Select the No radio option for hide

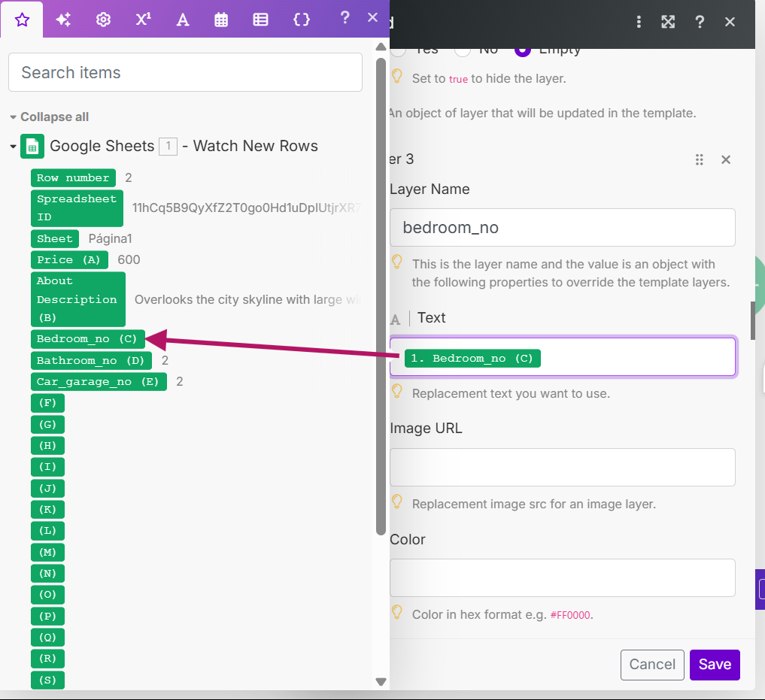(462, 50)
